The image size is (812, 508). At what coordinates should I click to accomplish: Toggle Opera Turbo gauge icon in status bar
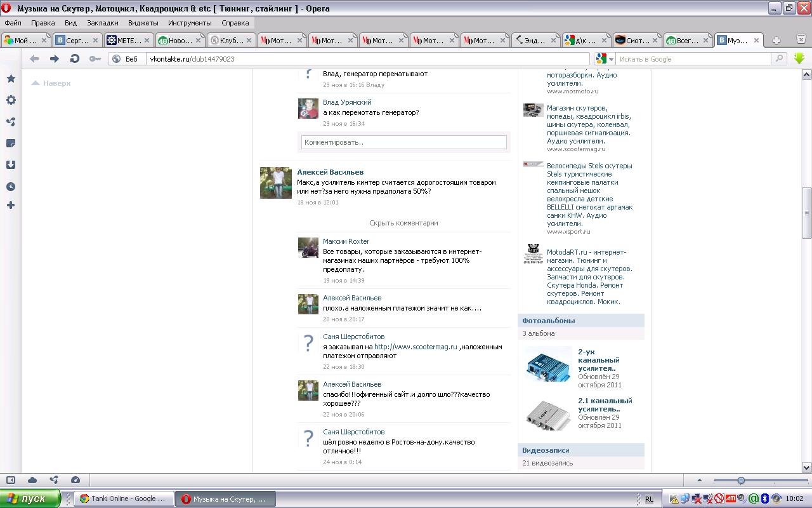(75, 480)
